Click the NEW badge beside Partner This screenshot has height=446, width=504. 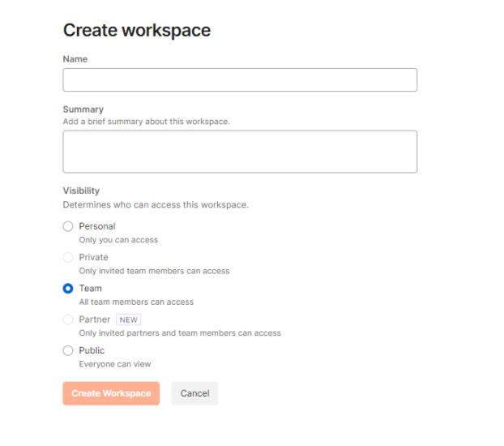click(129, 319)
